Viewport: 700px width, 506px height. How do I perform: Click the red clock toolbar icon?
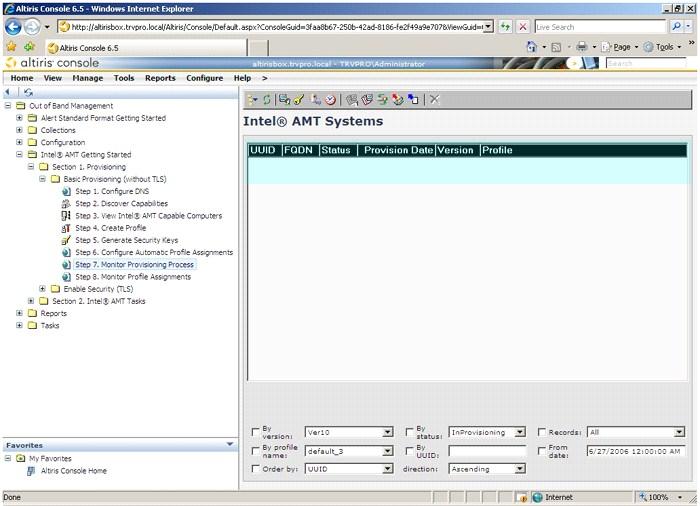[330, 100]
